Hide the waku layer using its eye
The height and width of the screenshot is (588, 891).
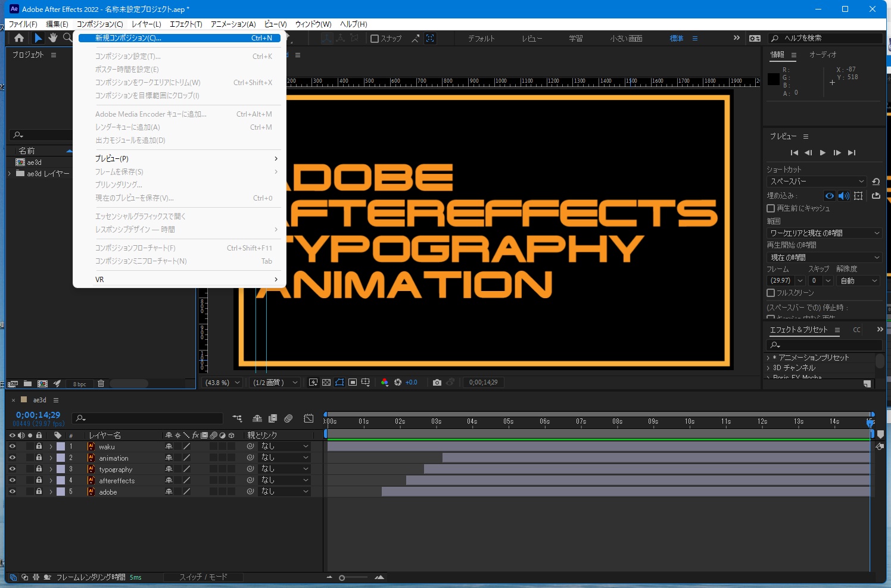coord(12,446)
